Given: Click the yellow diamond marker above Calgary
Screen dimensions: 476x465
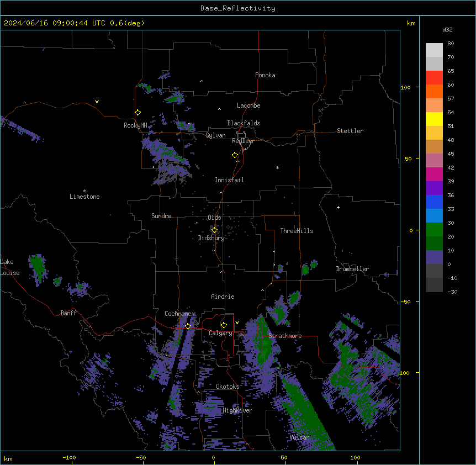Looking at the screenshot, I should (x=224, y=325).
